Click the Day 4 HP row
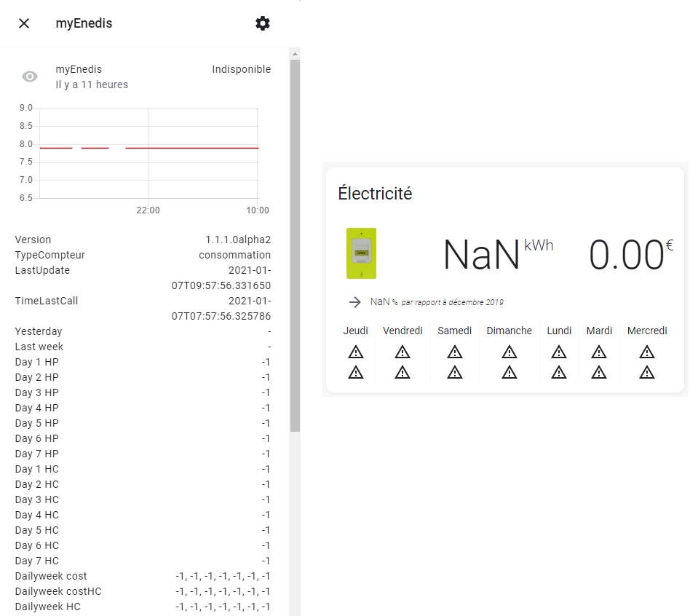 [143, 408]
